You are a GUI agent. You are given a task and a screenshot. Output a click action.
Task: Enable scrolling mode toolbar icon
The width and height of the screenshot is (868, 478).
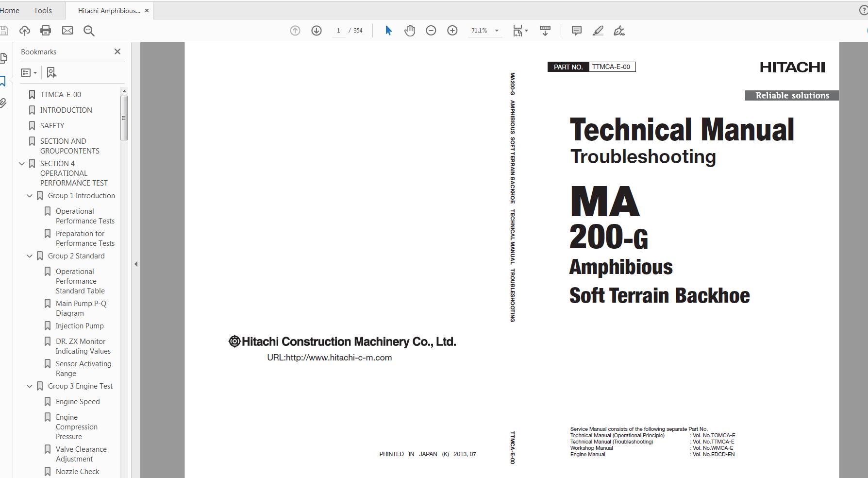(x=545, y=31)
